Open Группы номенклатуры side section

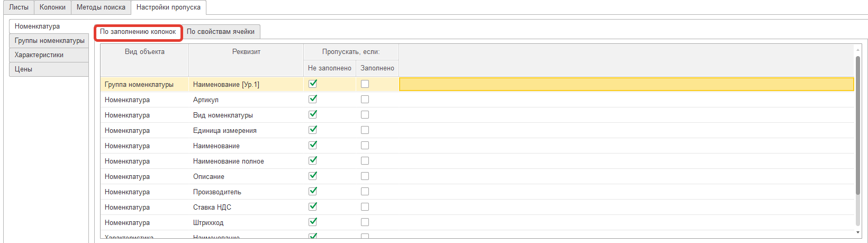[x=49, y=41]
